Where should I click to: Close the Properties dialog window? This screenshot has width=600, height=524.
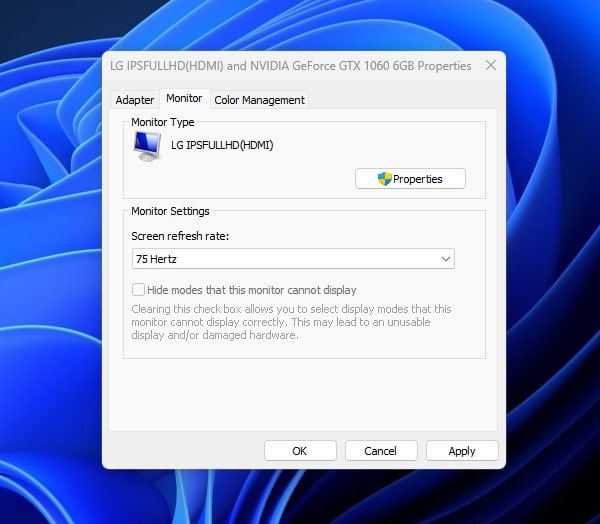click(491, 65)
